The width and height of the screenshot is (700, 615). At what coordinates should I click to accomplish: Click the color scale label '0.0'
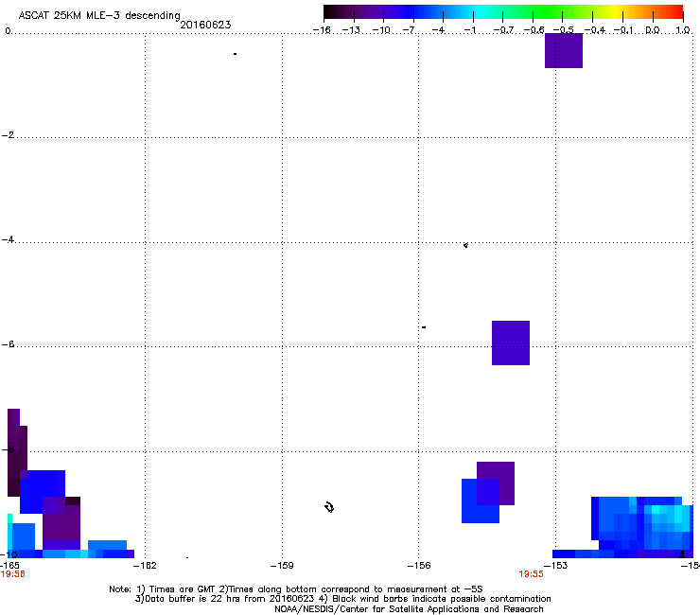pyautogui.click(x=653, y=30)
